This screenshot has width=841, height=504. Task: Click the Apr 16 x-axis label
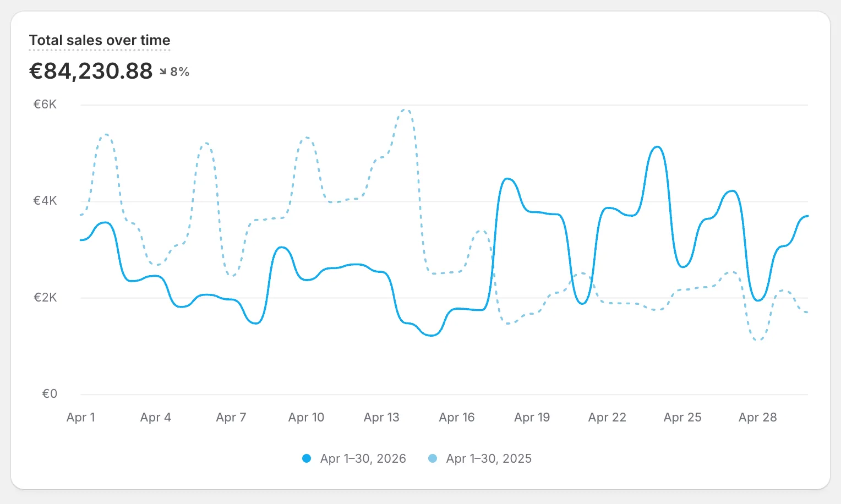tap(457, 417)
